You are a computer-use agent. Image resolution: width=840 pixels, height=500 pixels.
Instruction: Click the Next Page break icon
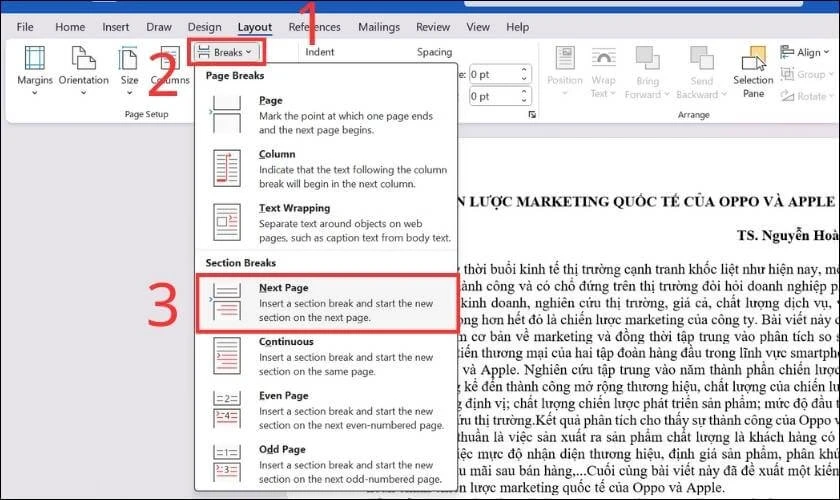[x=227, y=302]
